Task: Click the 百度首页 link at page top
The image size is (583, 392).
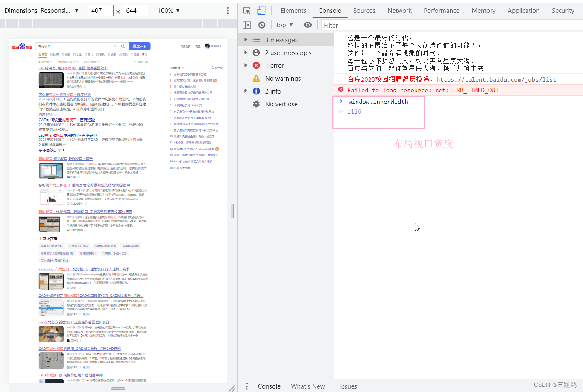Action: pos(185,46)
